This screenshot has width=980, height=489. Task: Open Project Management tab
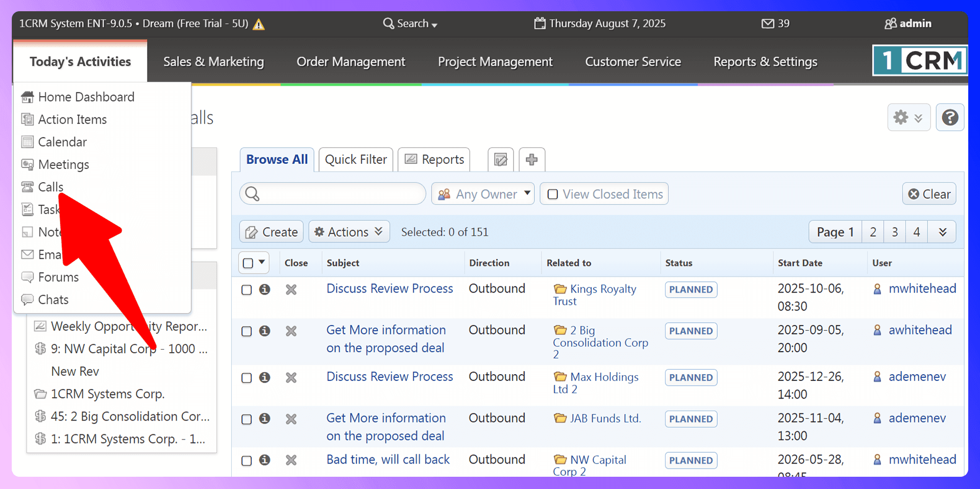point(495,62)
